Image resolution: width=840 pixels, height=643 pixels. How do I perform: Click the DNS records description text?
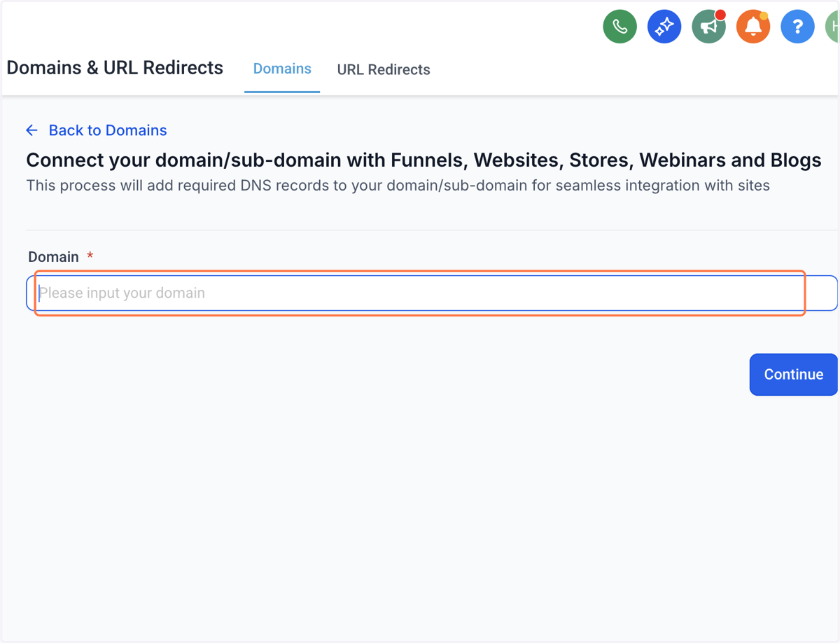click(x=398, y=186)
